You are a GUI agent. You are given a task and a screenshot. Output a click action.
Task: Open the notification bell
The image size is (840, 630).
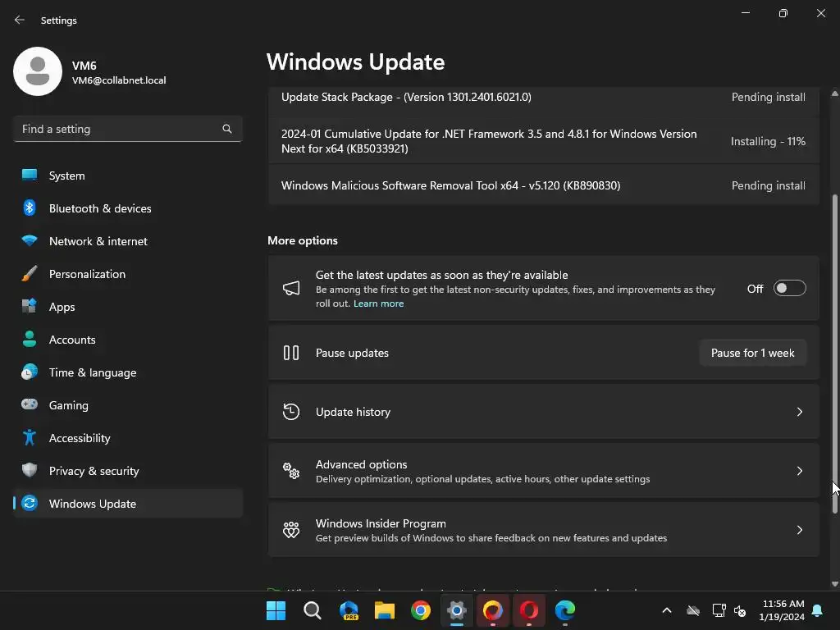pos(818,610)
